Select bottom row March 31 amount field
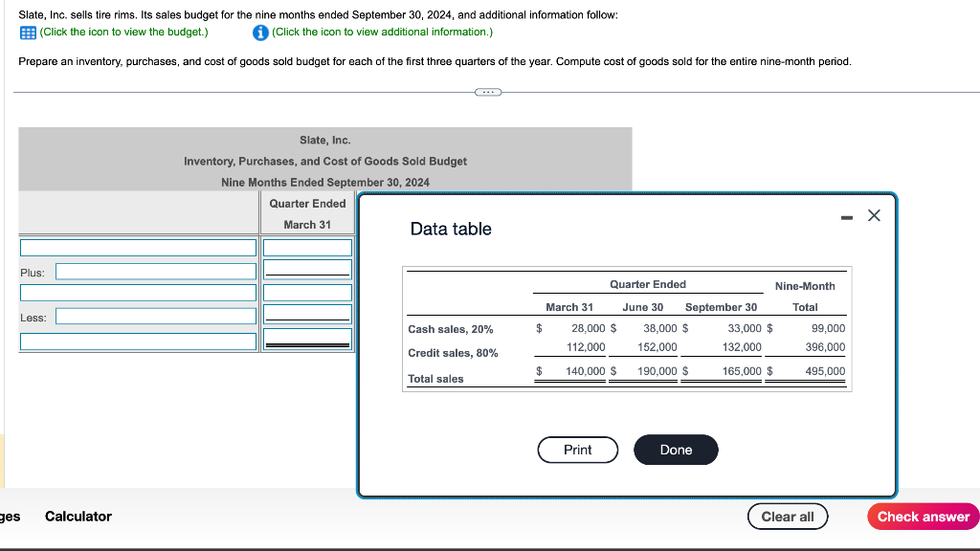 coord(307,339)
